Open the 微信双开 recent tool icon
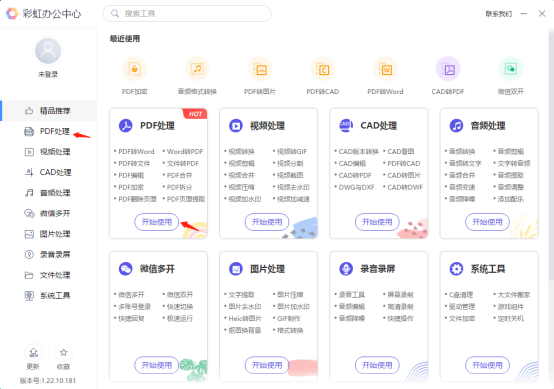The width and height of the screenshot is (554, 389). 511,69
